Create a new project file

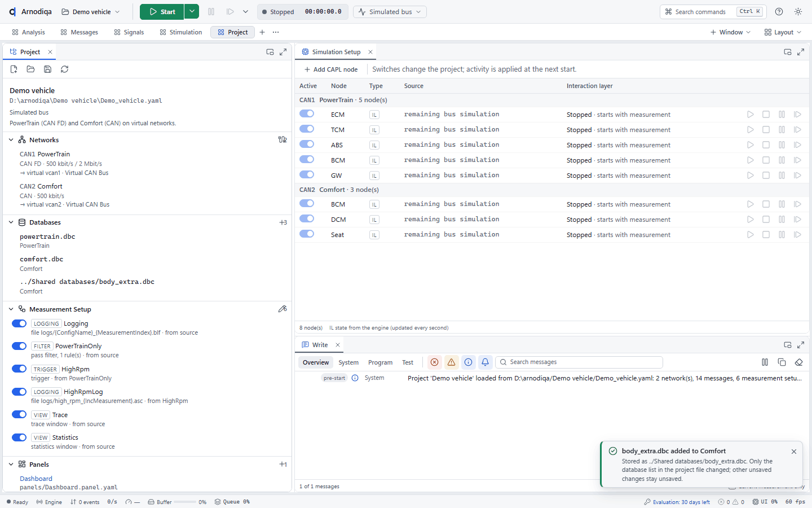pos(14,69)
